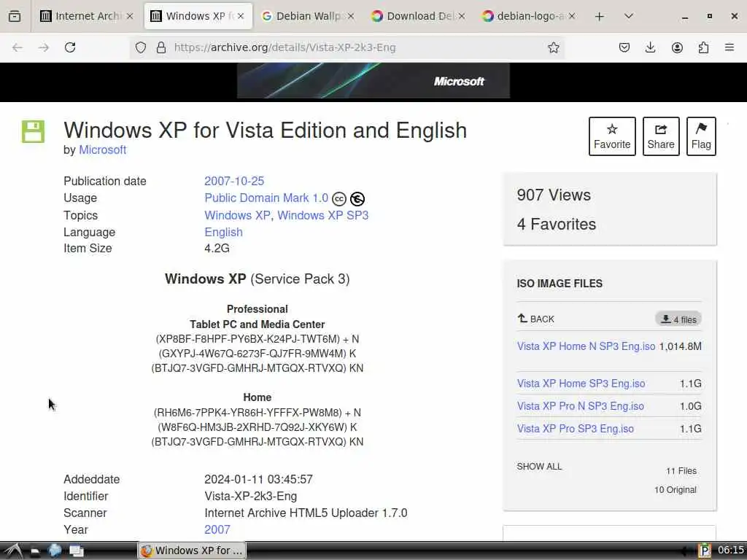
Task: Close the Debian Wallpaper tab
Action: (x=351, y=16)
